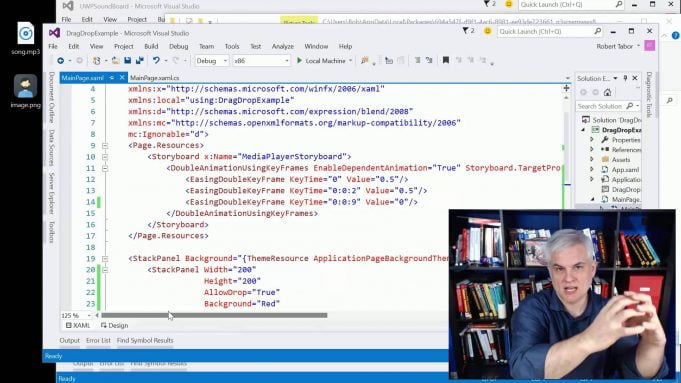681x383 pixels.
Task: Click the pin icon on MainPage.xaml tab
Action: pyautogui.click(x=112, y=78)
